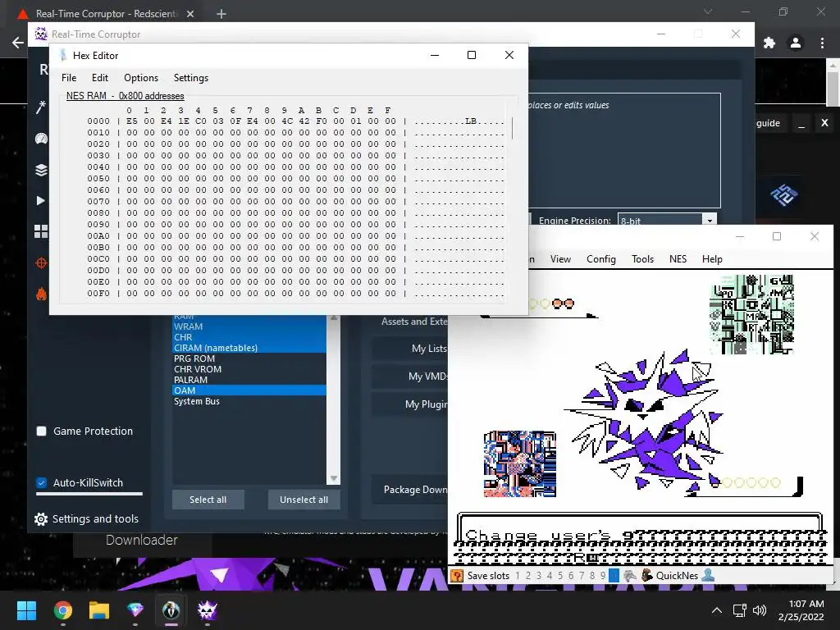Open Google Chrome from the taskbar
840x630 pixels.
(62, 610)
